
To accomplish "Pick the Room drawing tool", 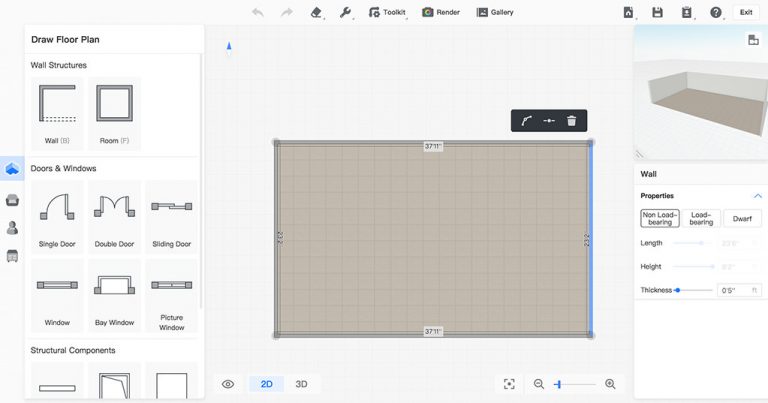I will click(x=113, y=111).
